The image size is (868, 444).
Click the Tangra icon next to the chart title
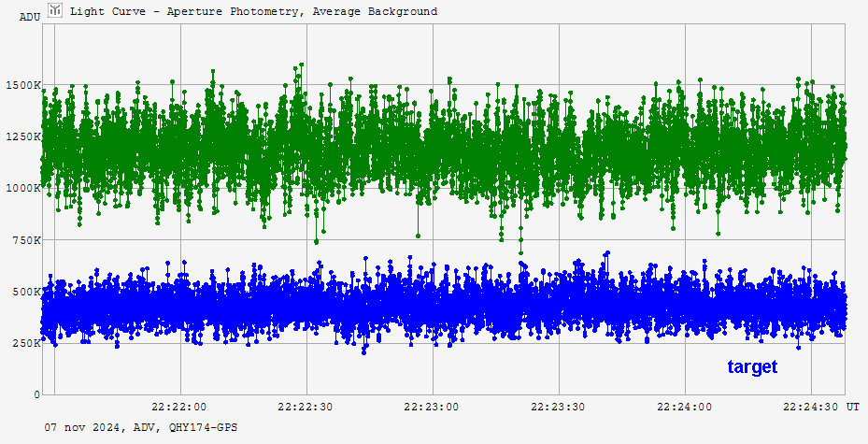(55, 10)
